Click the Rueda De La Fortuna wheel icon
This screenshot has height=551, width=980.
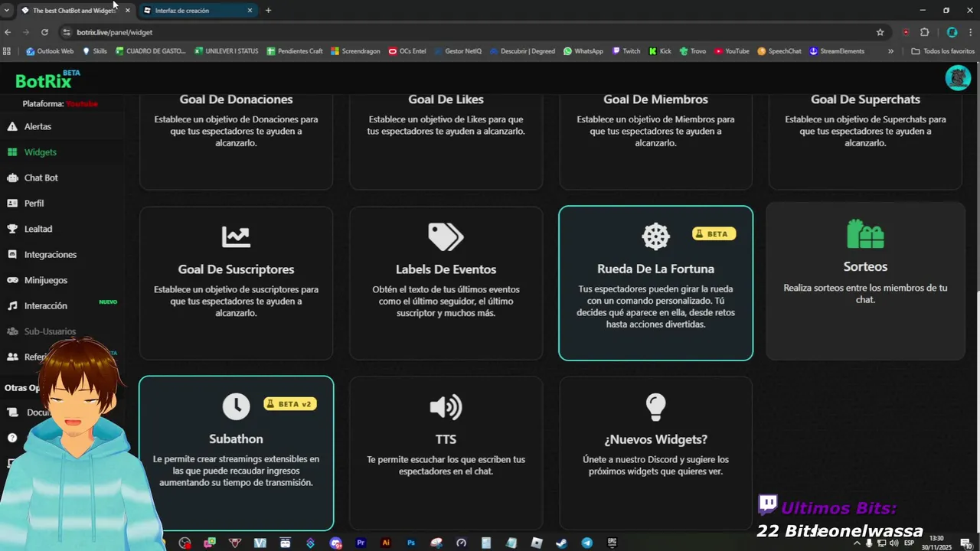655,236
